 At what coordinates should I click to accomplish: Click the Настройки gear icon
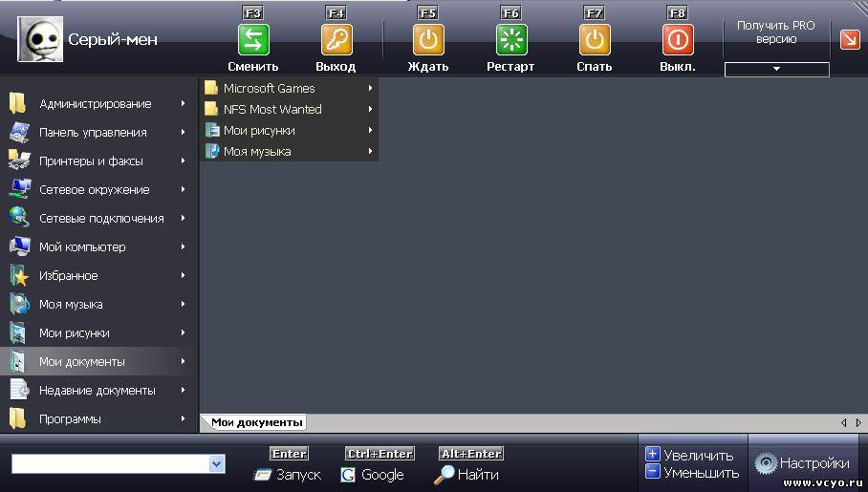pos(766,463)
